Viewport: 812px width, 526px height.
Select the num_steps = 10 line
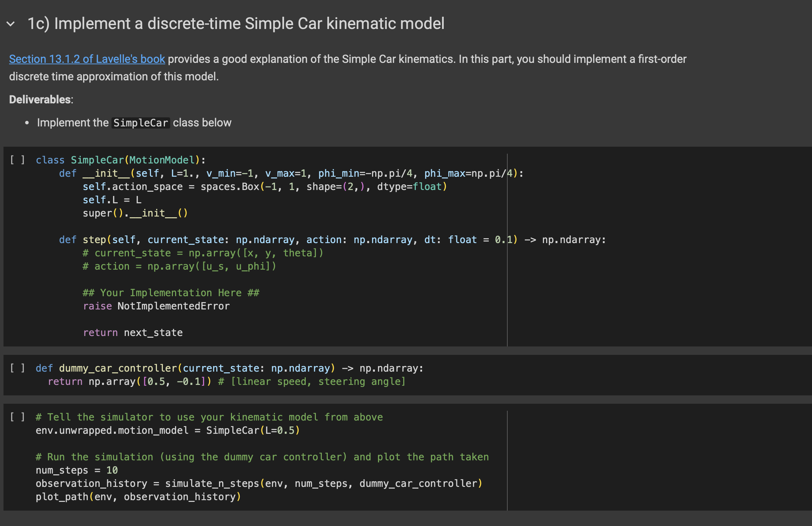point(77,470)
